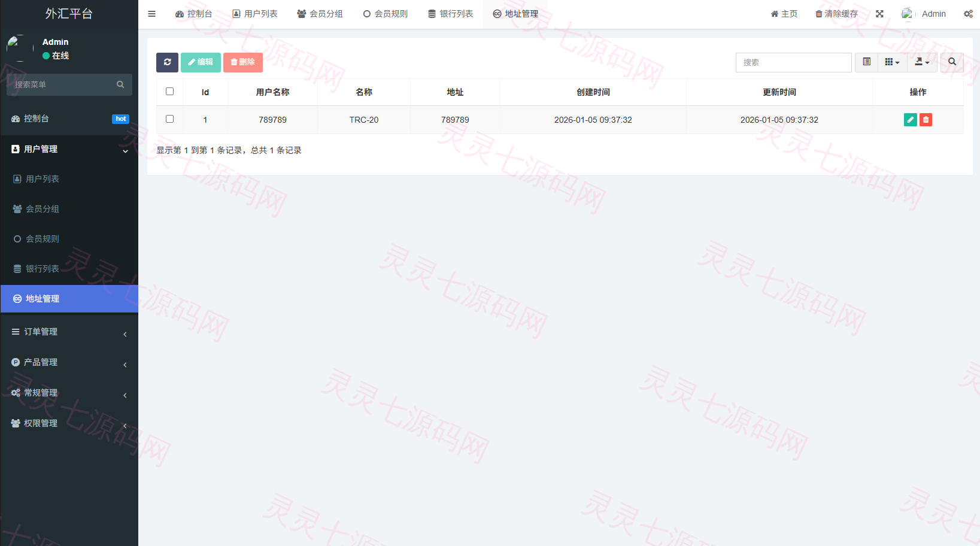Select 地址管理 in the sidebar

click(69, 299)
